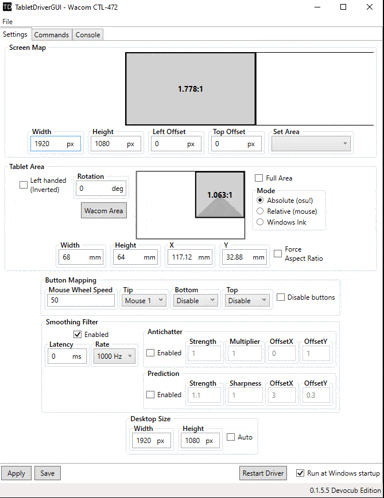Click the Latency ms field
Viewport: 384px width, 498px height.
pyautogui.click(x=67, y=356)
